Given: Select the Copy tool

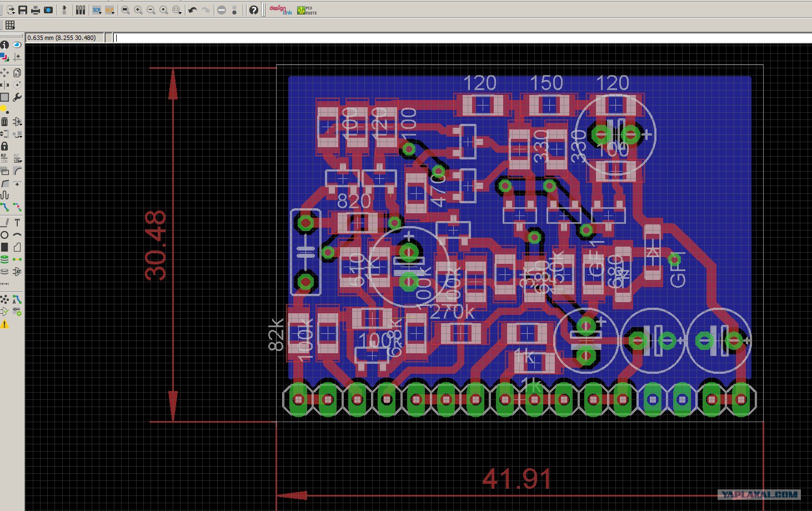Looking at the screenshot, I should 17,73.
